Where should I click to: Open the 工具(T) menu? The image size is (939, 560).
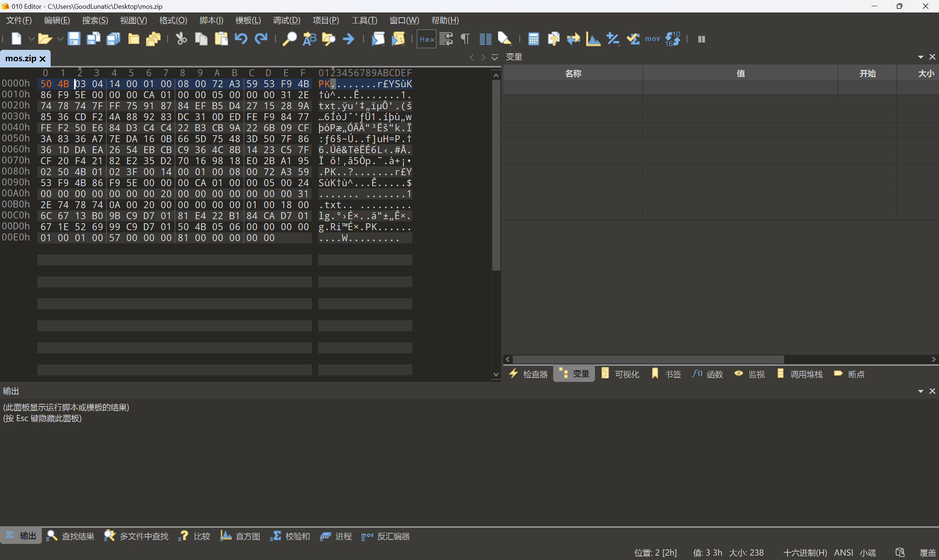pyautogui.click(x=364, y=21)
